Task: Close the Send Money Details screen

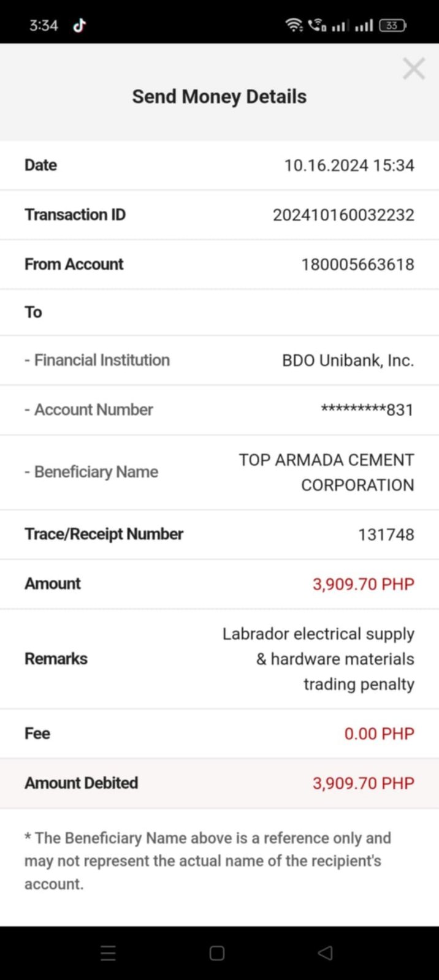Action: click(413, 69)
